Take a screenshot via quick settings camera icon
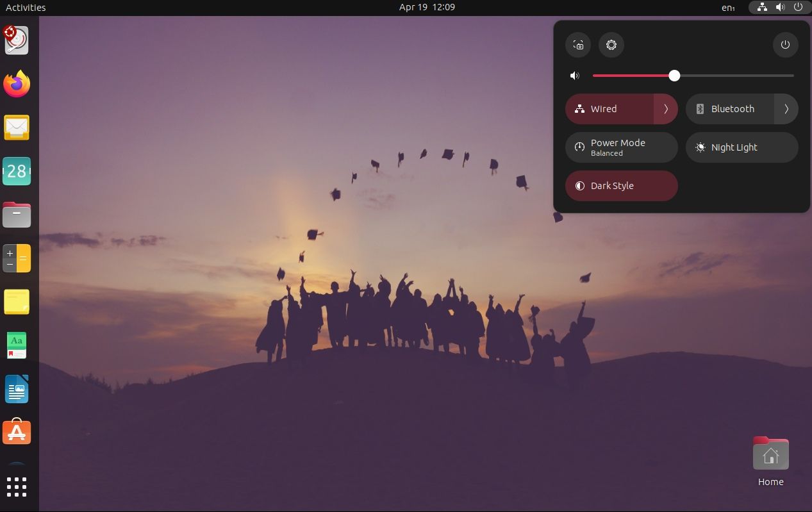812x512 pixels. click(577, 45)
